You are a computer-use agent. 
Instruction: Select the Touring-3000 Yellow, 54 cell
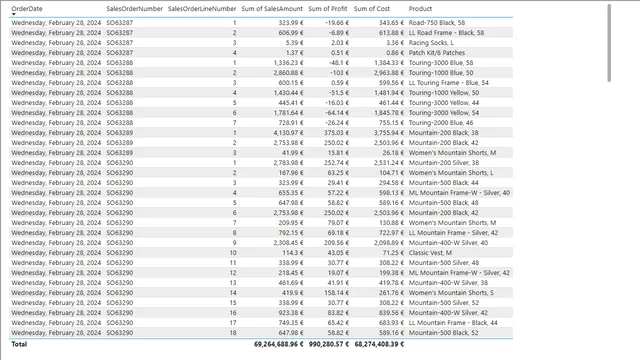[444, 113]
